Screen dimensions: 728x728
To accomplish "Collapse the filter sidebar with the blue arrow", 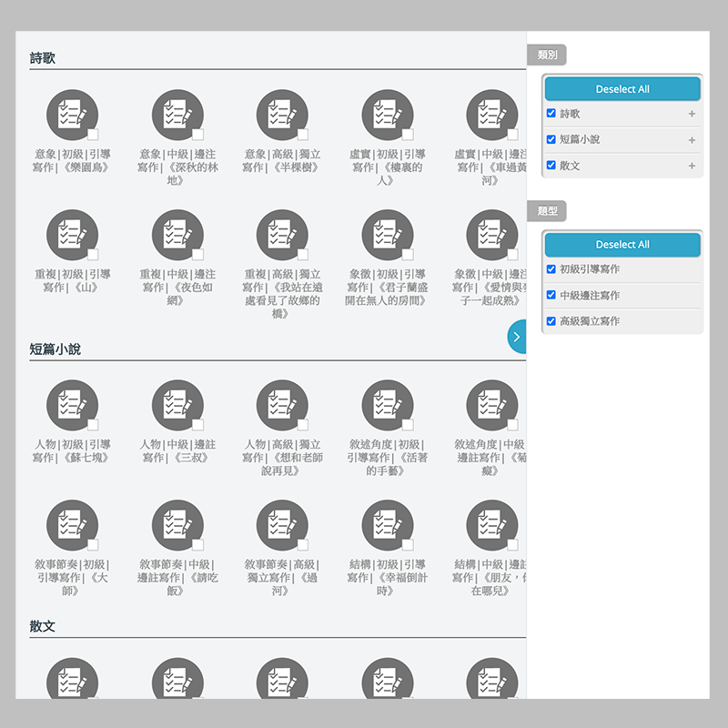I will (x=517, y=337).
